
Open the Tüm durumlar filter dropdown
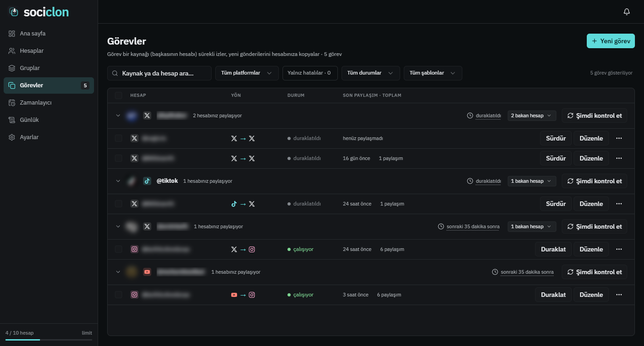[371, 73]
